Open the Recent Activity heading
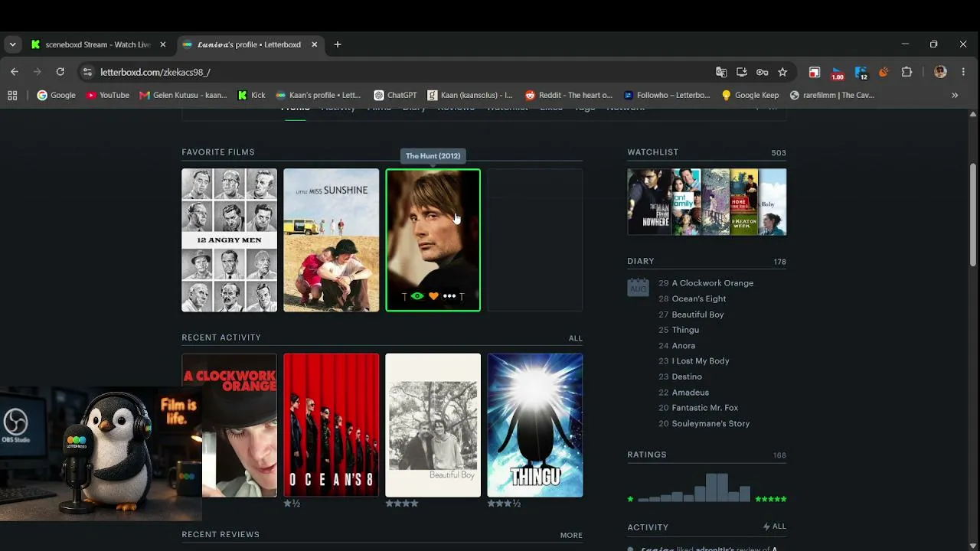 (221, 337)
